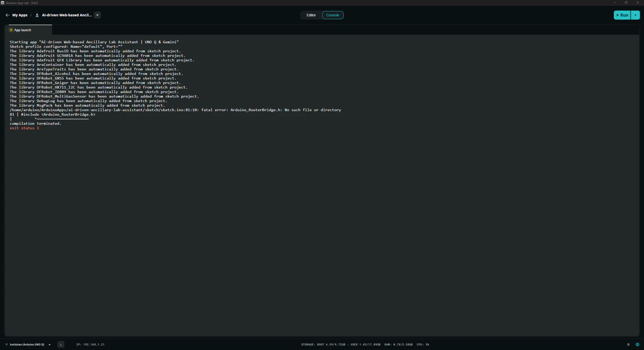Image resolution: width=644 pixels, height=350 pixels.
Task: Click the app name AI-driven Web-based Ancil...
Action: coord(67,15)
